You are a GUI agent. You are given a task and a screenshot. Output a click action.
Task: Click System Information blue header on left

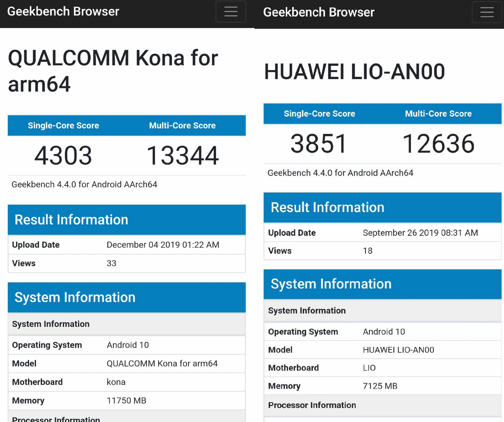click(75, 297)
